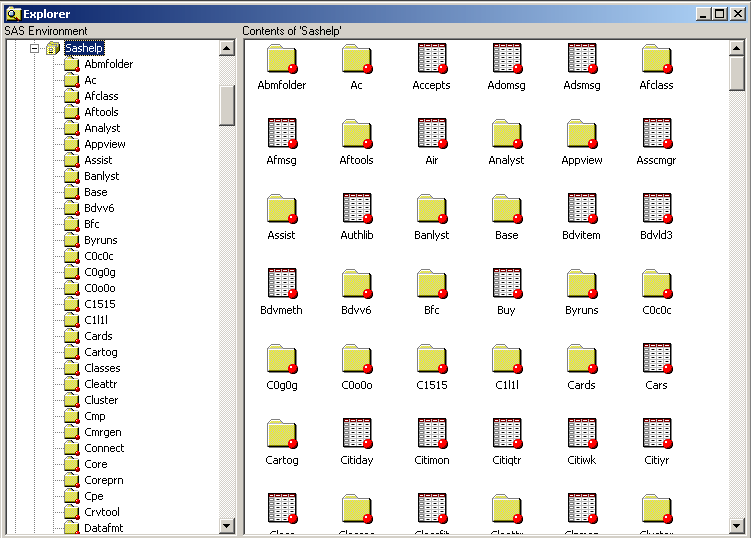Select Abmfolder in the tree pane
Screen dimensions: 751x538
click(x=108, y=64)
